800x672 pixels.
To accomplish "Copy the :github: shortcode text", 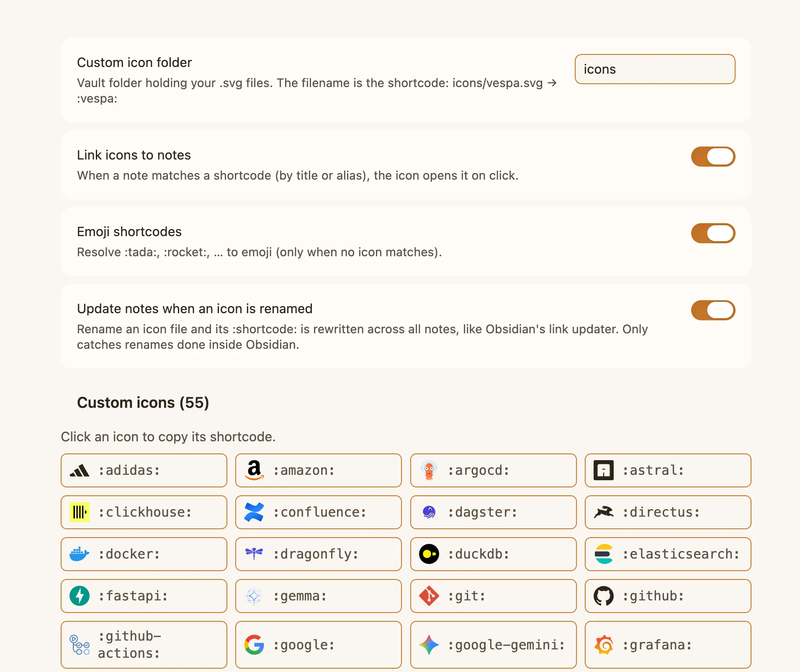I will (653, 596).
